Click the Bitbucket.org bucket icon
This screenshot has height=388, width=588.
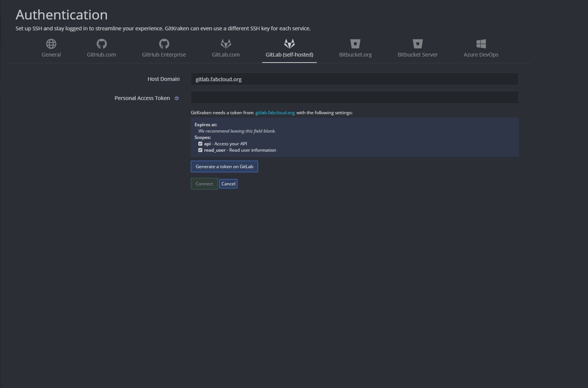355,44
